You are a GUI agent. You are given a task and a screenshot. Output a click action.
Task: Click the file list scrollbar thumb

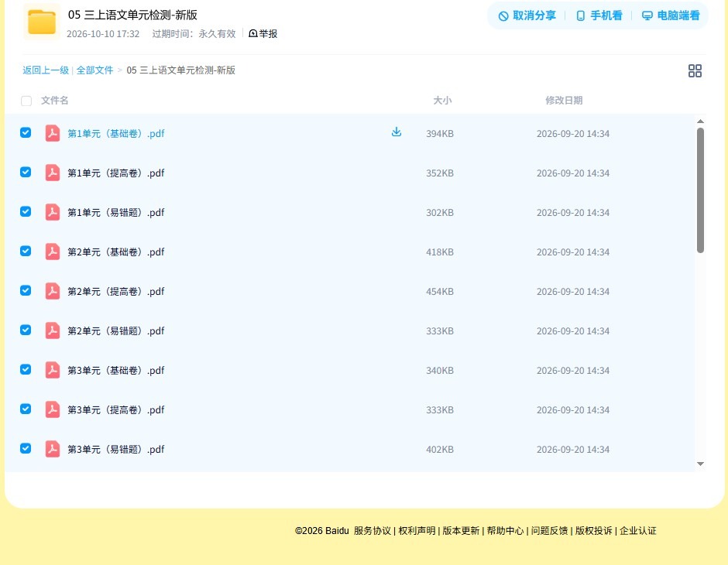pyautogui.click(x=700, y=190)
